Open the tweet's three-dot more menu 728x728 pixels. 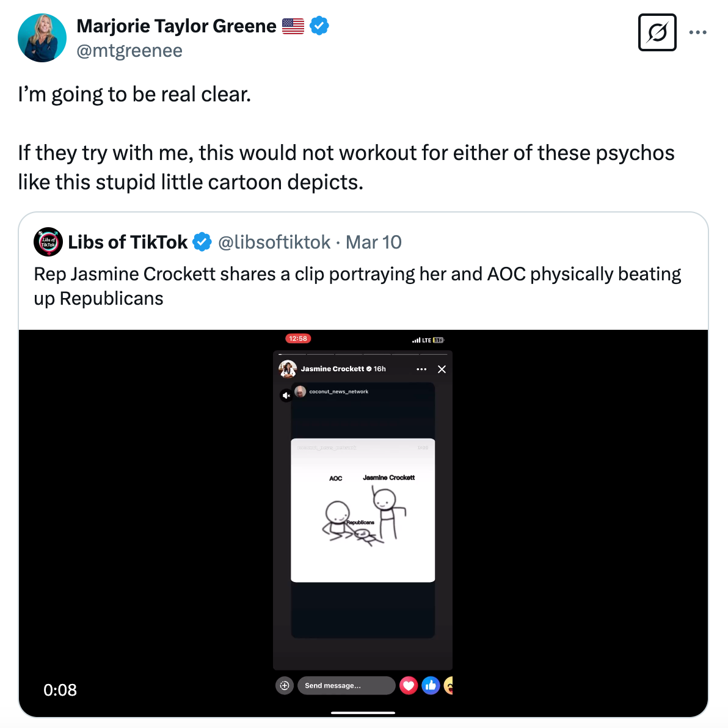[x=697, y=32]
